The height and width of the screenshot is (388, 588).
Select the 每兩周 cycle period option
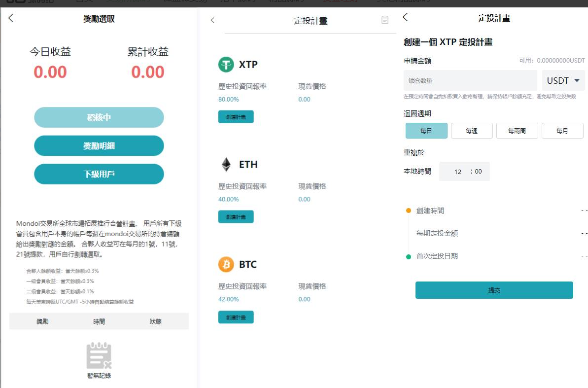click(517, 131)
